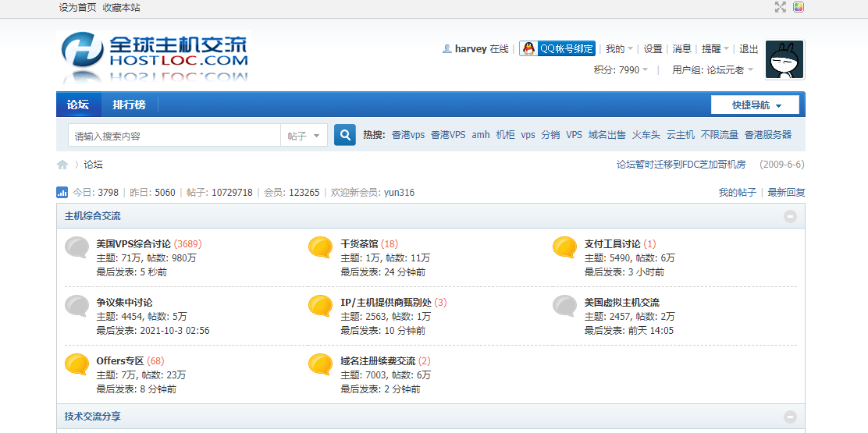This screenshot has width=868, height=433.
Task: Open 美国VPS综合讨论 forum link
Action: [x=133, y=243]
